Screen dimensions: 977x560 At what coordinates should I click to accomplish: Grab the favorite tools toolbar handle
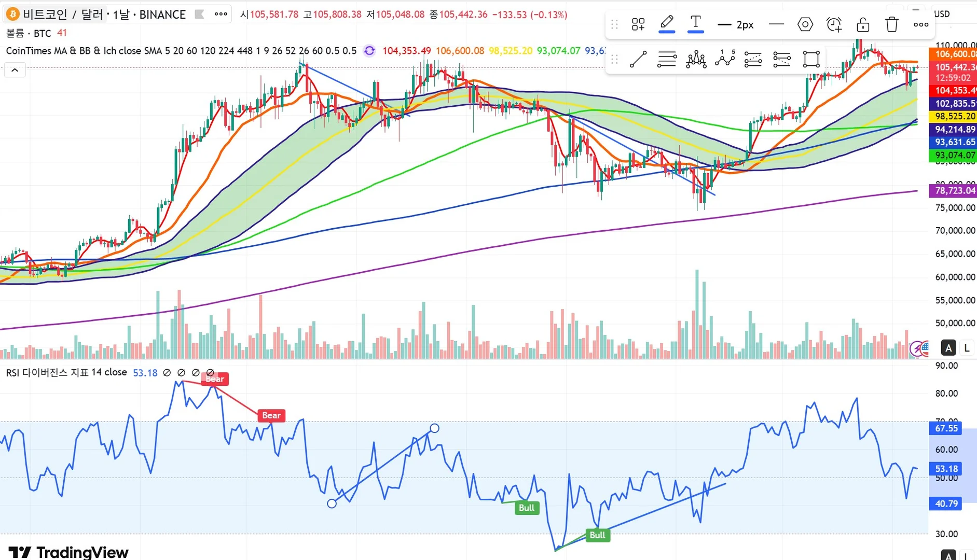click(x=615, y=59)
